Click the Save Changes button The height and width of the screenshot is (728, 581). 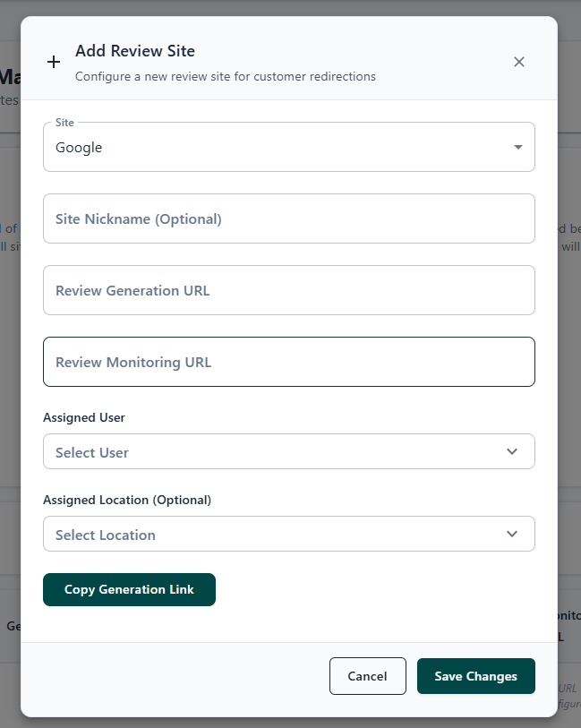(475, 676)
